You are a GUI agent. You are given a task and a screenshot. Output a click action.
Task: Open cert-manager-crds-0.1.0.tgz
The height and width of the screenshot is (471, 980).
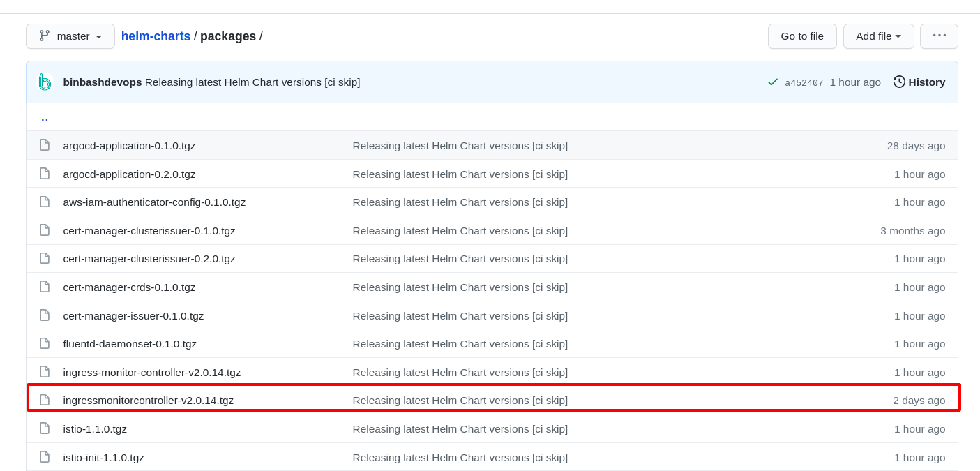(129, 287)
